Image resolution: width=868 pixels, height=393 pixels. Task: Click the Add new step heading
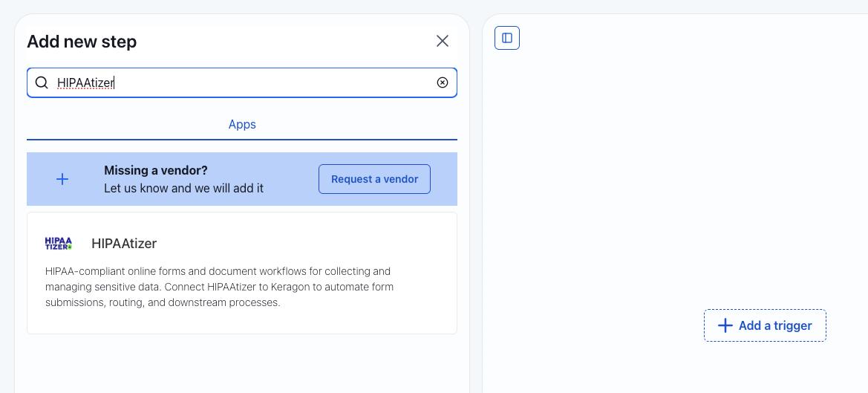82,42
